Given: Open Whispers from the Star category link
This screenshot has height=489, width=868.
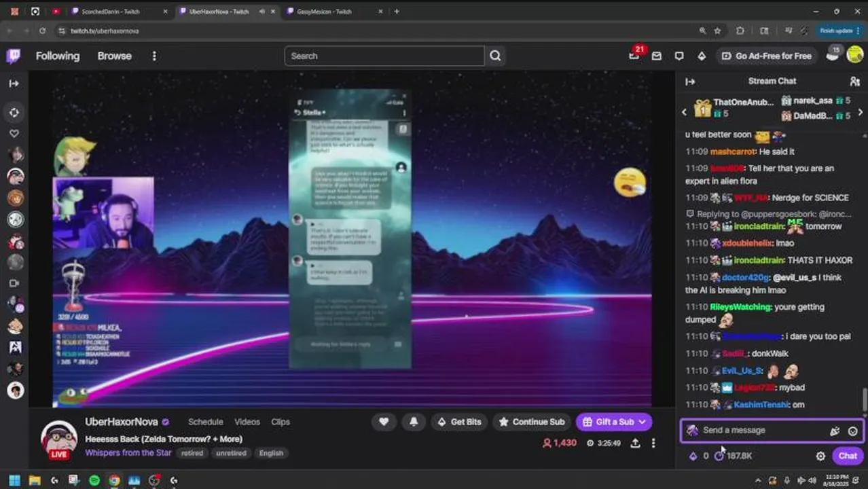Looking at the screenshot, I should point(128,453).
